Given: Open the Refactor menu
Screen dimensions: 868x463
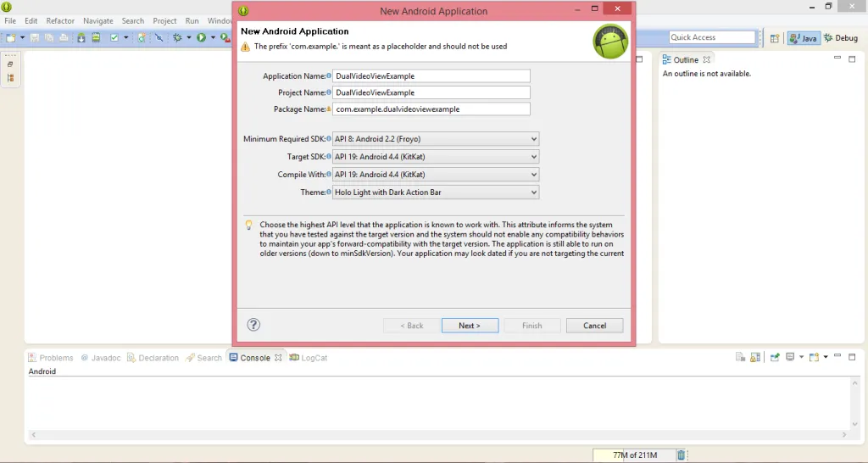Looking at the screenshot, I should tap(60, 20).
